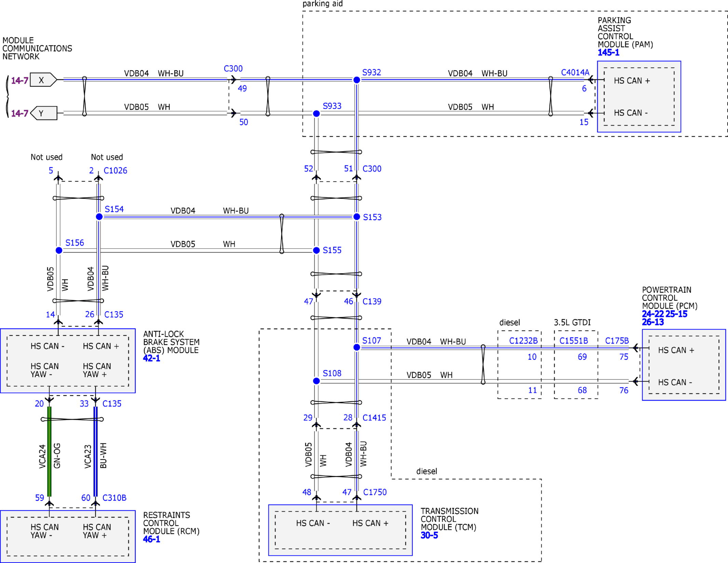Select splice node S932
The width and height of the screenshot is (728, 563).
click(x=356, y=80)
